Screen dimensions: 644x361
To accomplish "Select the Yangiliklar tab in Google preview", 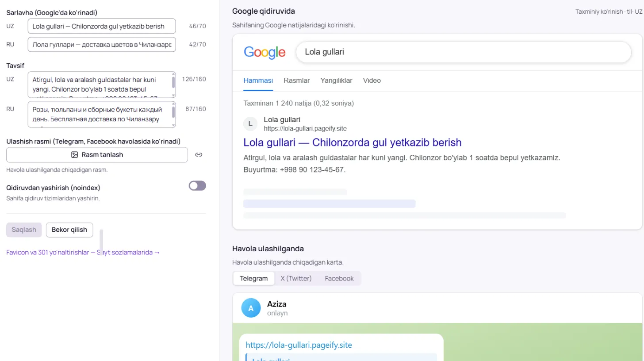I will [337, 81].
